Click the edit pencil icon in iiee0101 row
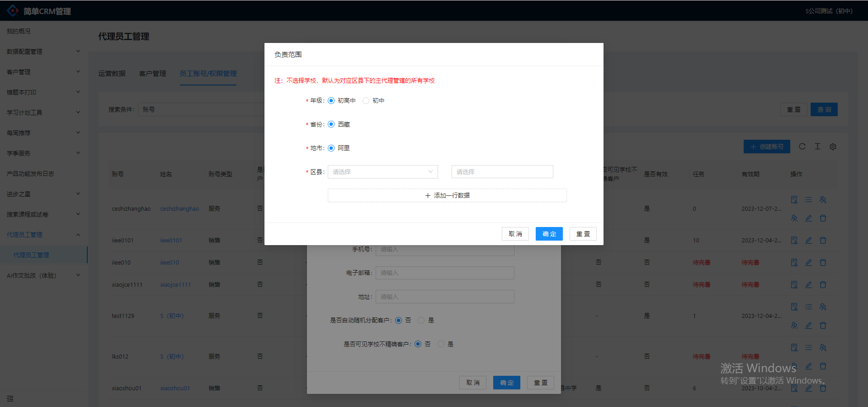 808,241
